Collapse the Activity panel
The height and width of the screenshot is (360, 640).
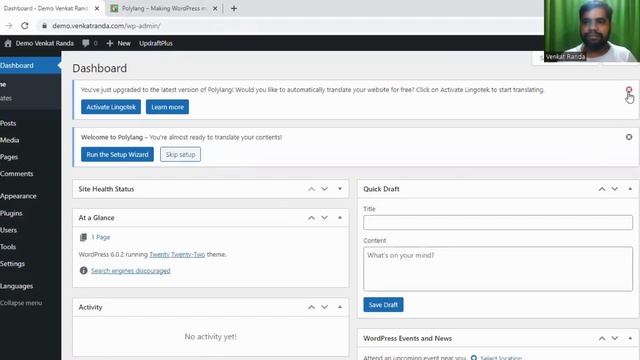pyautogui.click(x=340, y=307)
